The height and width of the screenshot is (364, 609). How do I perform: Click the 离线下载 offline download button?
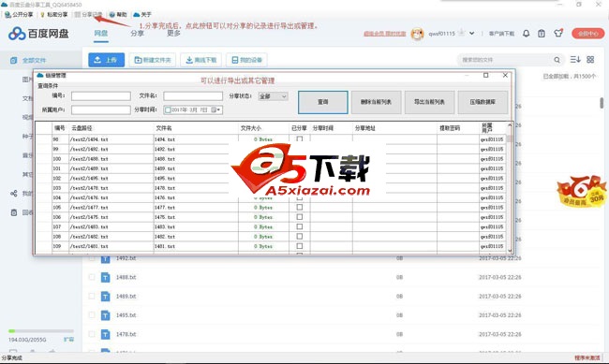201,60
